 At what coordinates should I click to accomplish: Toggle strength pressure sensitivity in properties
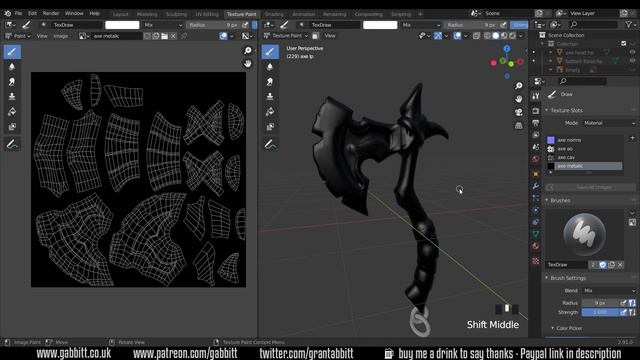tap(624, 312)
